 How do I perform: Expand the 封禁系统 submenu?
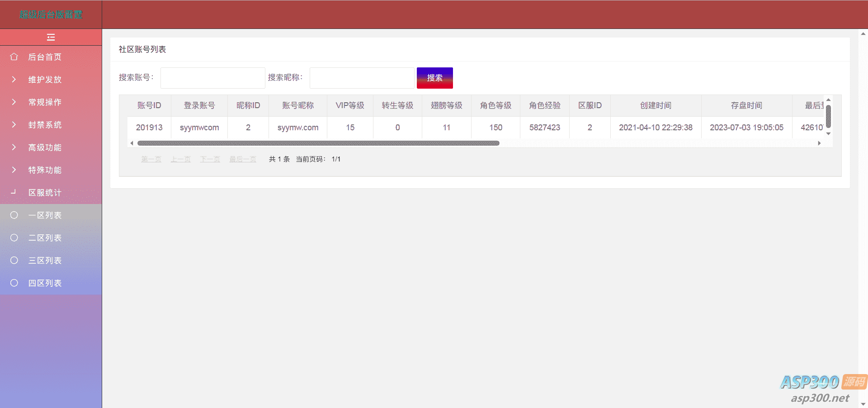point(45,125)
